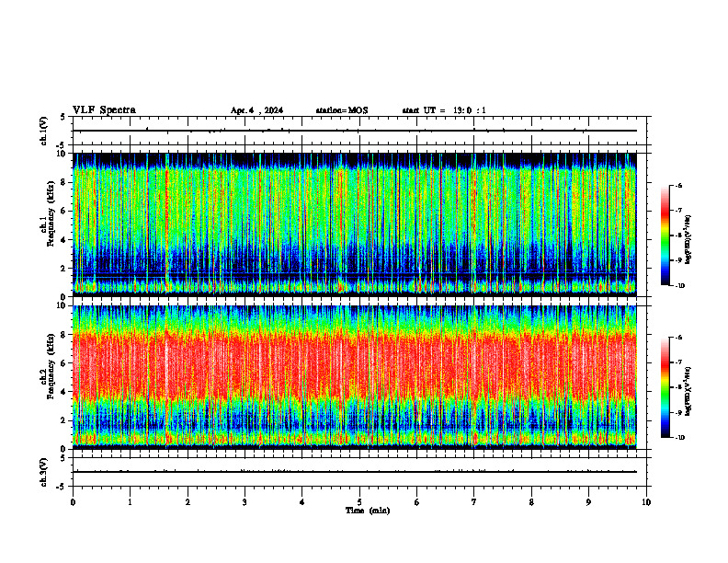Click the ch.1 frequency tick label "6"
The image size is (728, 563).
[x=64, y=211]
